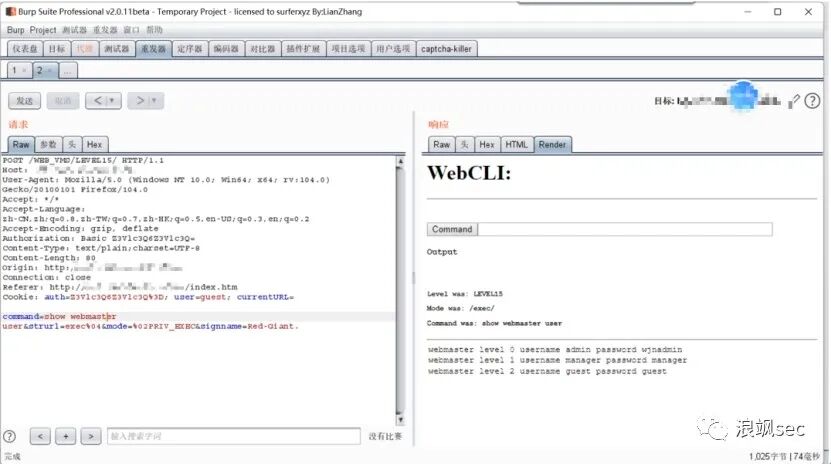Open the 帮助 menu
The width and height of the screenshot is (831, 464).
(x=154, y=30)
